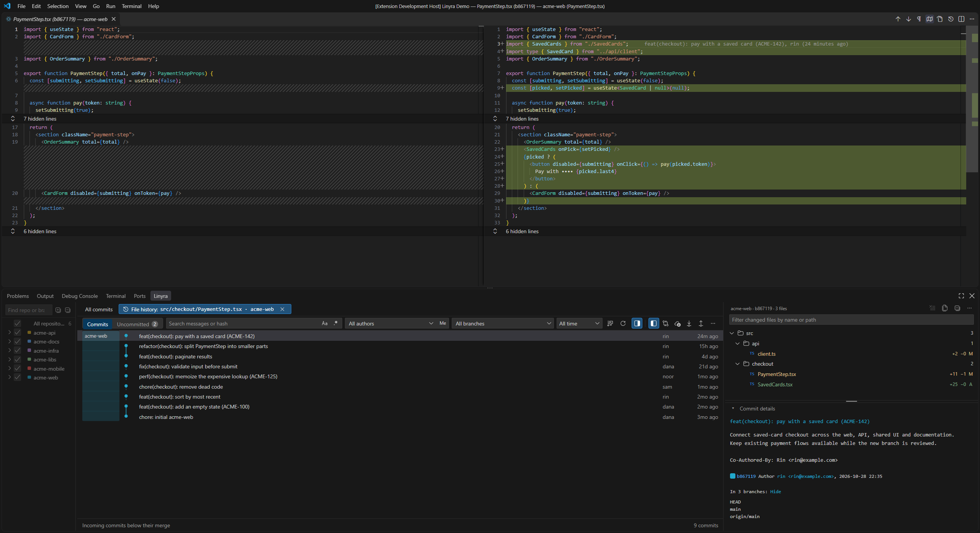This screenshot has width=980, height=533.
Task: Open the All time dropdown
Action: pyautogui.click(x=579, y=324)
